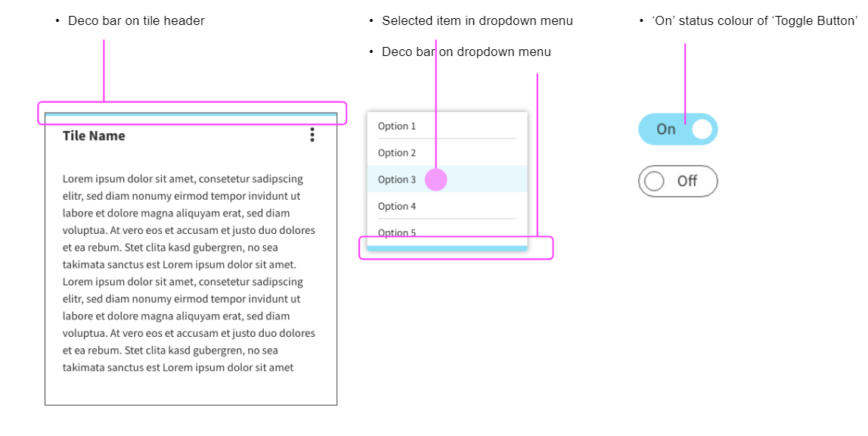Pick Option 4 in the dropdown menu

click(x=397, y=207)
